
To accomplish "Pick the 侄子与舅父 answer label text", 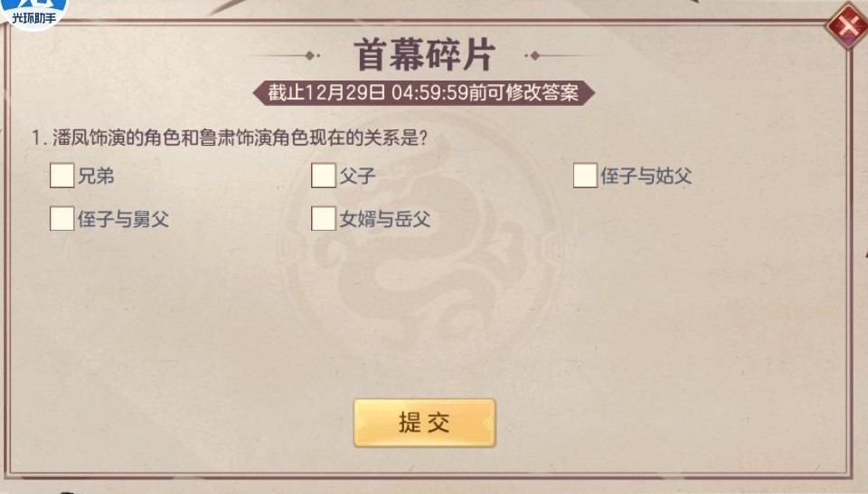I will point(123,219).
